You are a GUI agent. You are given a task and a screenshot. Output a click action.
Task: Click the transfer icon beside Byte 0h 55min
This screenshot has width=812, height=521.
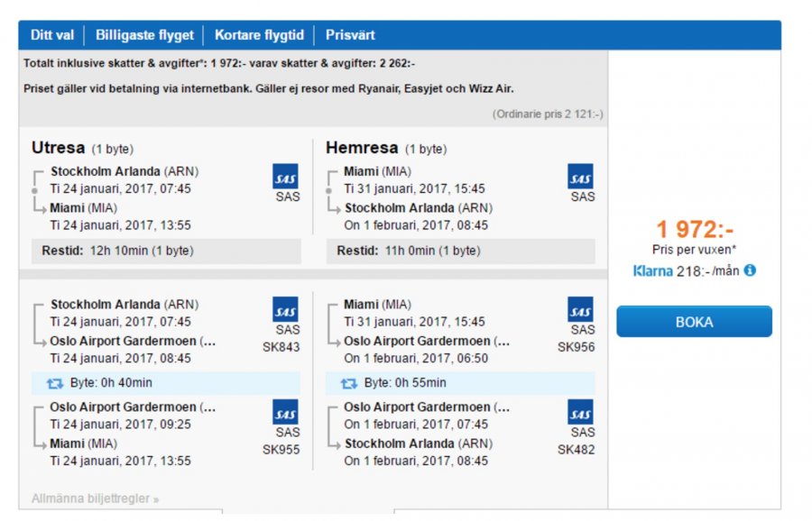pos(348,383)
